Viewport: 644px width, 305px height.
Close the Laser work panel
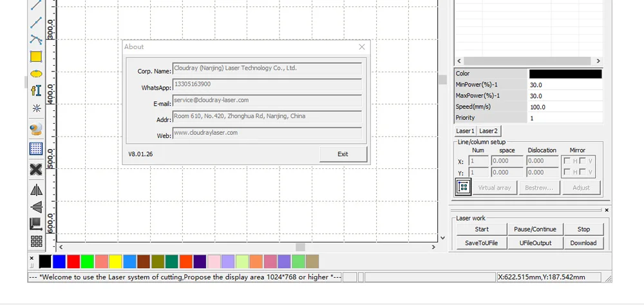[x=607, y=210]
